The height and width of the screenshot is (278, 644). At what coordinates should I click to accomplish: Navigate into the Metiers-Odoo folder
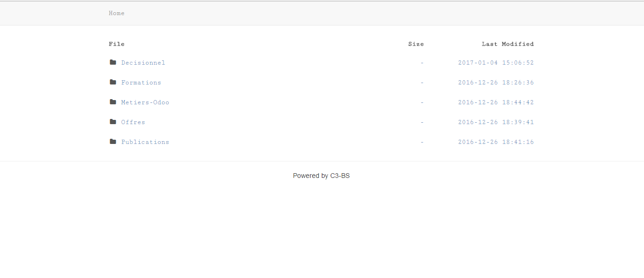pyautogui.click(x=145, y=102)
